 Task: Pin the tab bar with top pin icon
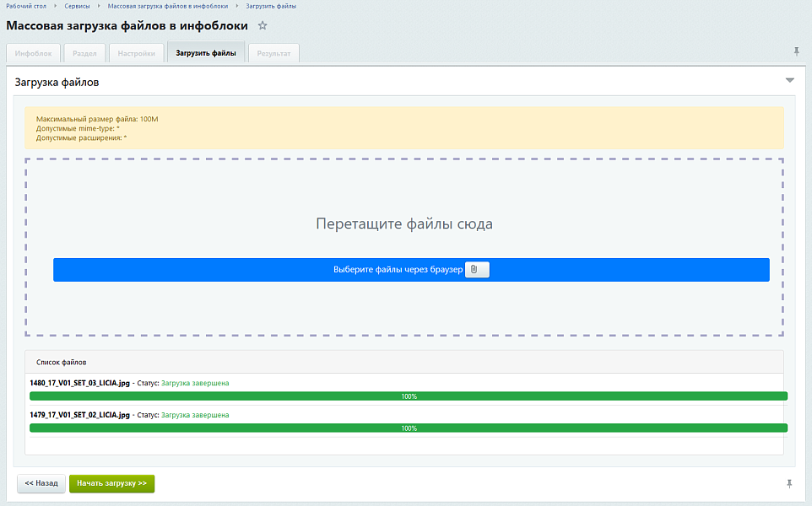click(797, 51)
